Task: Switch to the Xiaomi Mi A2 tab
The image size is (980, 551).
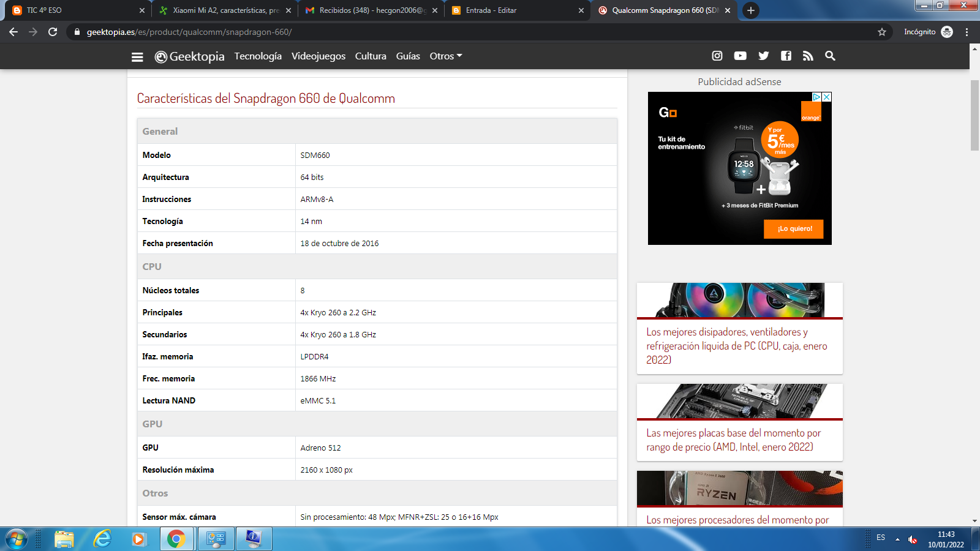Action: tap(225, 10)
